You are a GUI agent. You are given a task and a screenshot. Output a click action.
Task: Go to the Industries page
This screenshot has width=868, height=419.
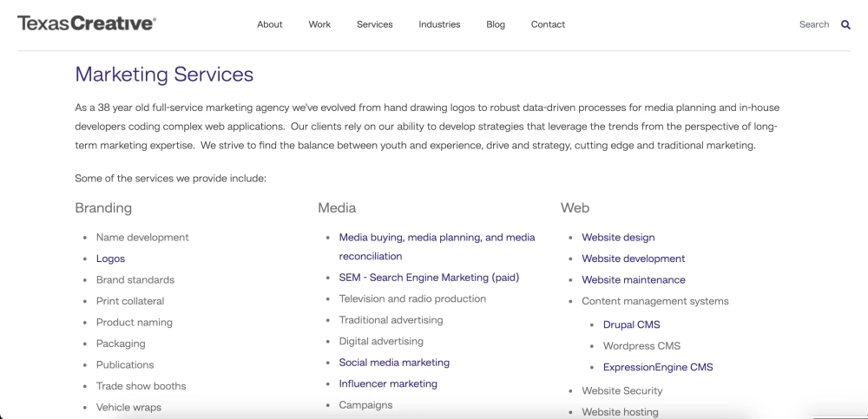pyautogui.click(x=439, y=24)
